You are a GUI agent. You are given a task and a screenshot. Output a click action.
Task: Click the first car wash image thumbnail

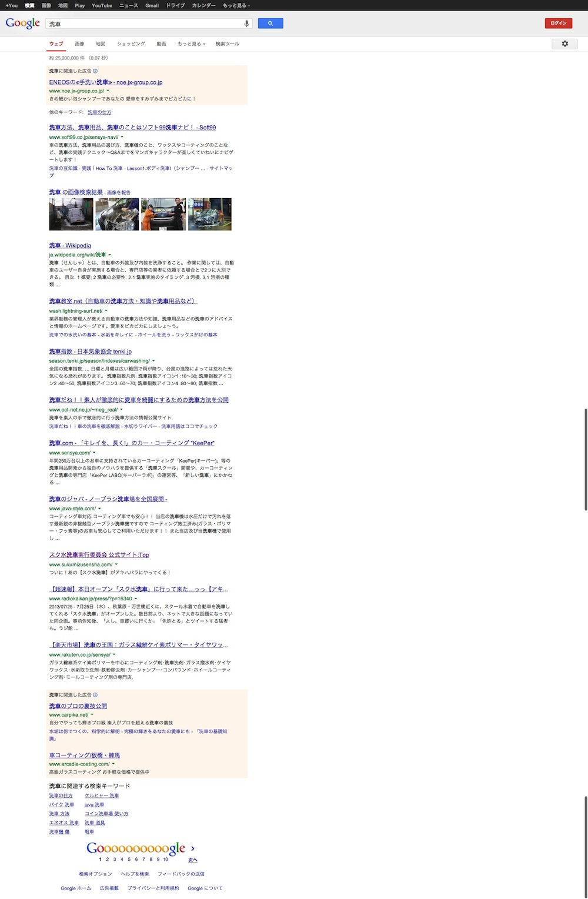point(71,214)
